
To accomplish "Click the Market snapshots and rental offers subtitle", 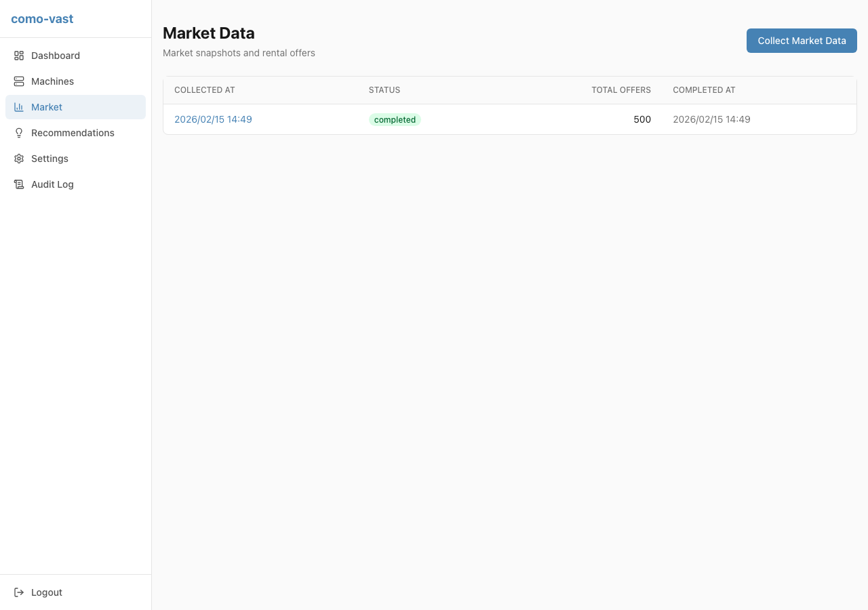I will pyautogui.click(x=239, y=53).
